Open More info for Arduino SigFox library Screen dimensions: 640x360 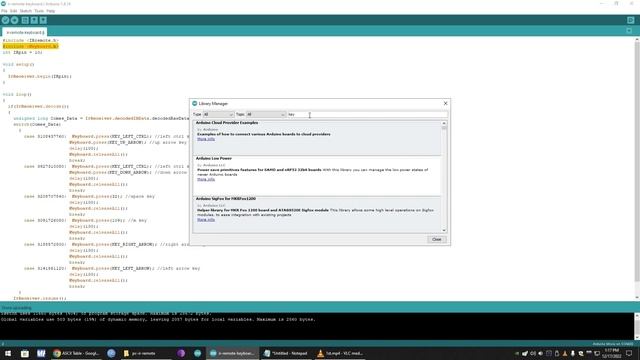tap(206, 220)
